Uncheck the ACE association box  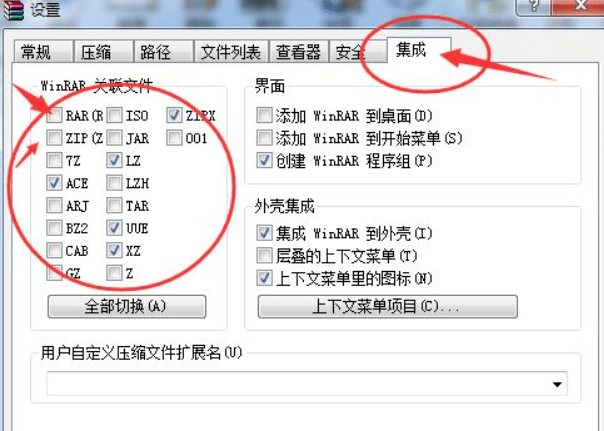[x=54, y=183]
